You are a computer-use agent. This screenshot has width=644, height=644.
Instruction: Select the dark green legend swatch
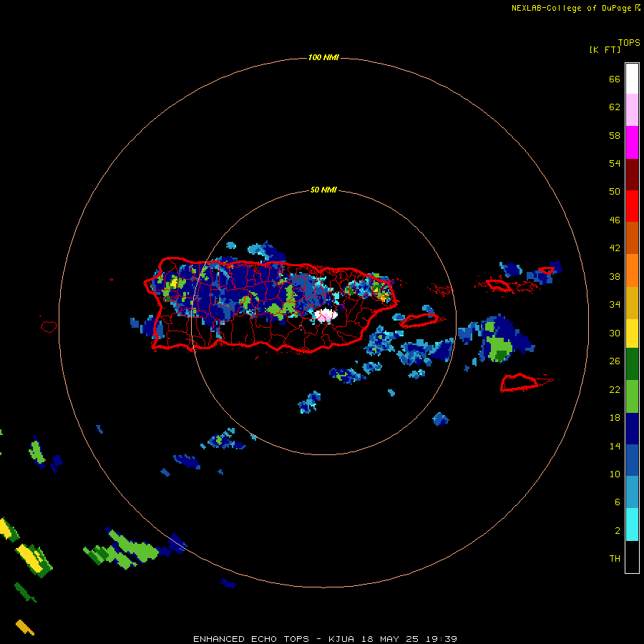(x=632, y=364)
